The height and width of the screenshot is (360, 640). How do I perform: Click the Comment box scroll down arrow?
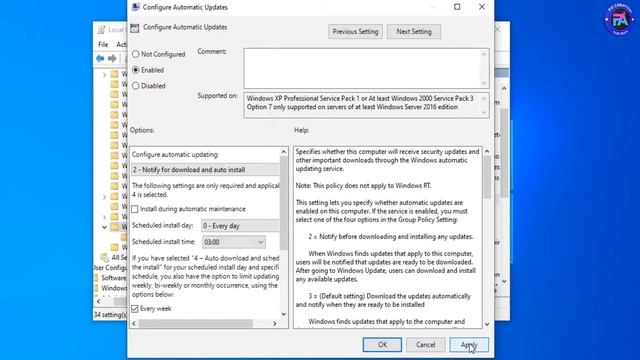(484, 83)
